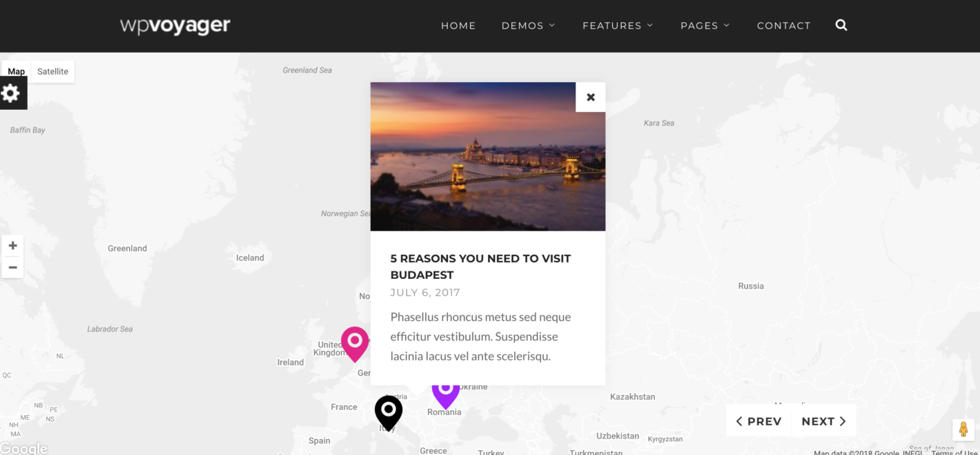Go to the Next post button
This screenshot has width=980, height=455.
(824, 421)
